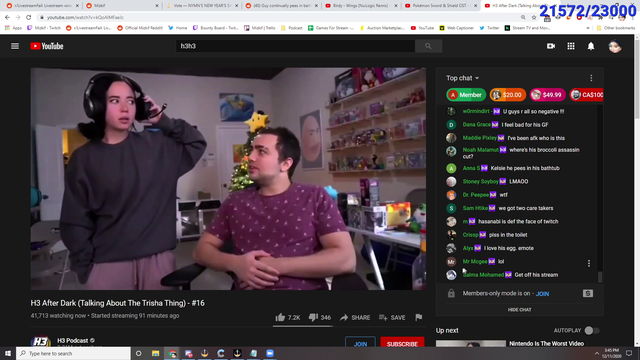Click HIDE CHAT below the chat
The height and width of the screenshot is (360, 640).
pyautogui.click(x=519, y=310)
